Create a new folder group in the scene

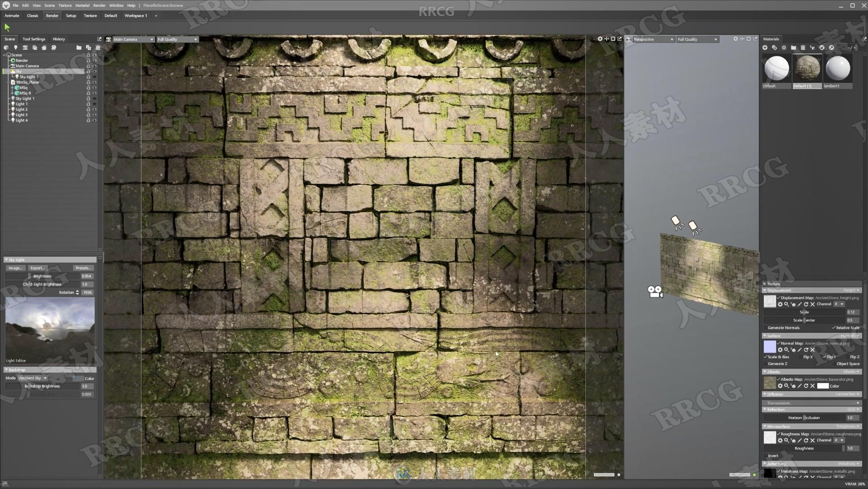(79, 48)
